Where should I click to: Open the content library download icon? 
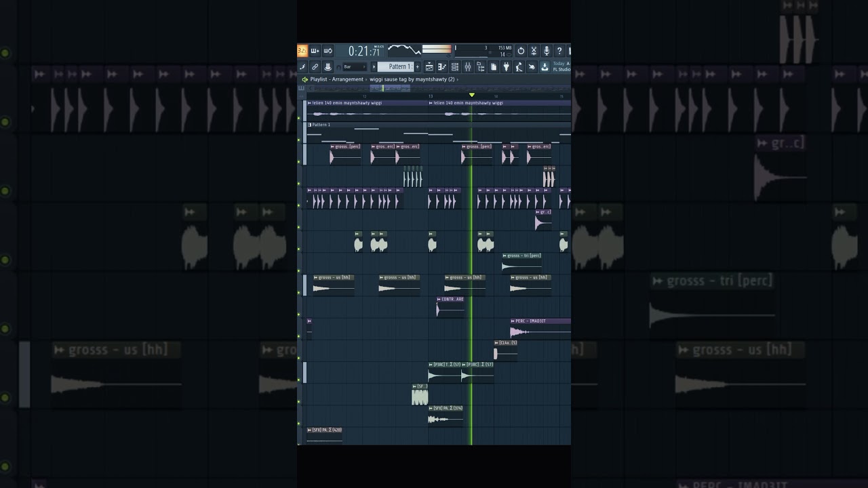(x=545, y=66)
